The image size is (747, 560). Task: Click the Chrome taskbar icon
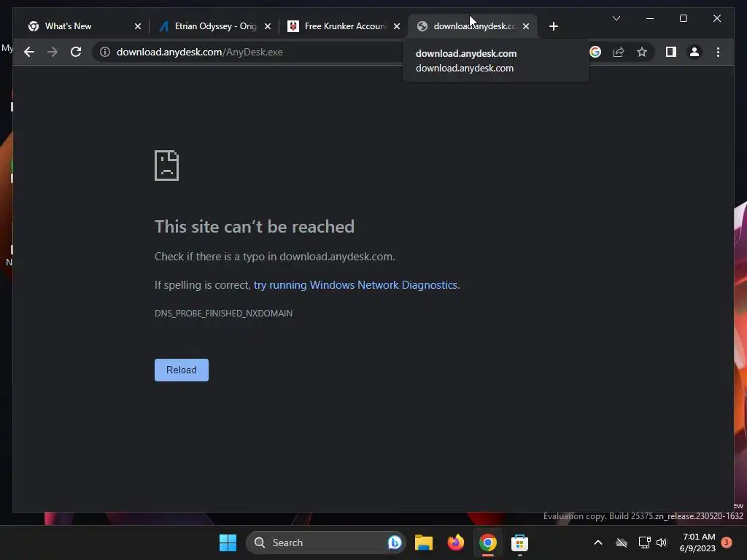pos(488,542)
